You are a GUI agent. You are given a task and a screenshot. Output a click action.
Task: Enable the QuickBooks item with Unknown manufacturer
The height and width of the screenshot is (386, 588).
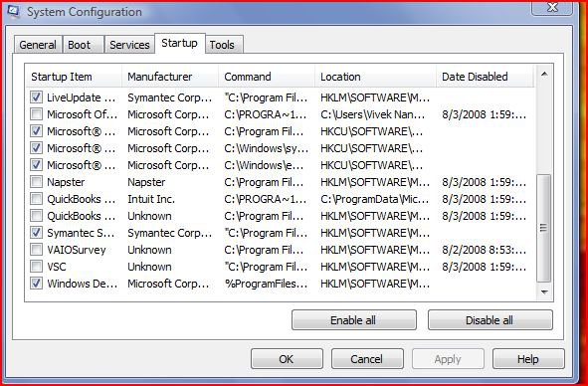point(36,216)
